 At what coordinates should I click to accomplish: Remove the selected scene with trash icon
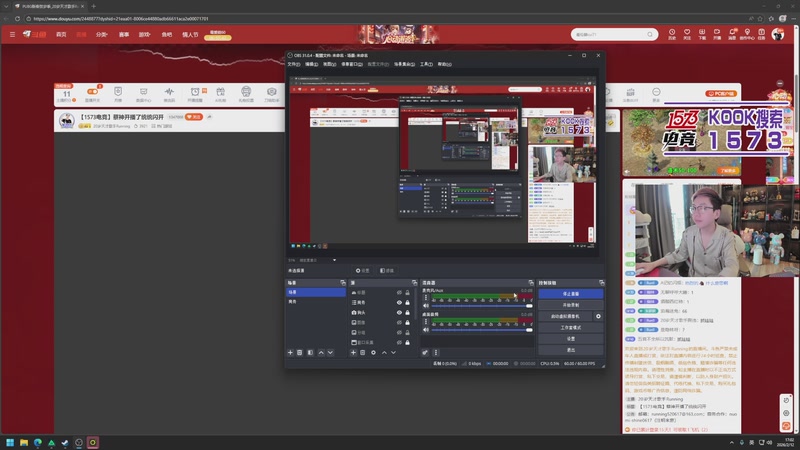click(299, 353)
